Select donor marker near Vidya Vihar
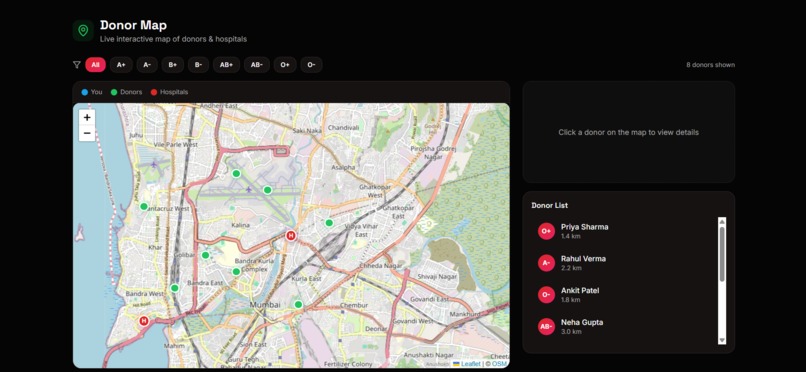The height and width of the screenshot is (372, 806). (x=329, y=223)
